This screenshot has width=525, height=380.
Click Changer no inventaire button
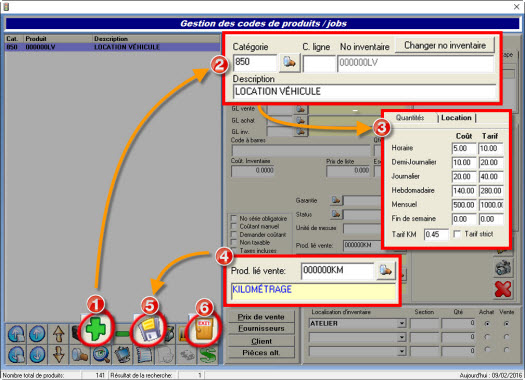click(x=445, y=45)
